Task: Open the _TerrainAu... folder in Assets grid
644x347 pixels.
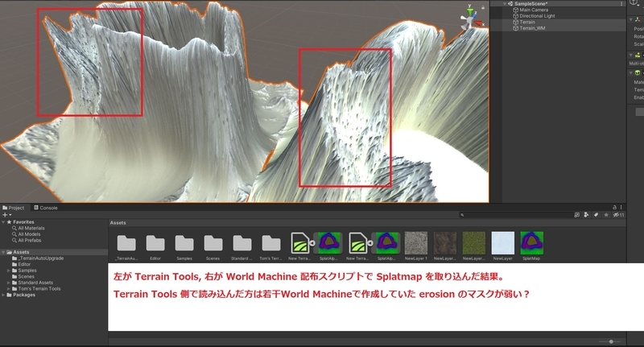Action: click(126, 243)
